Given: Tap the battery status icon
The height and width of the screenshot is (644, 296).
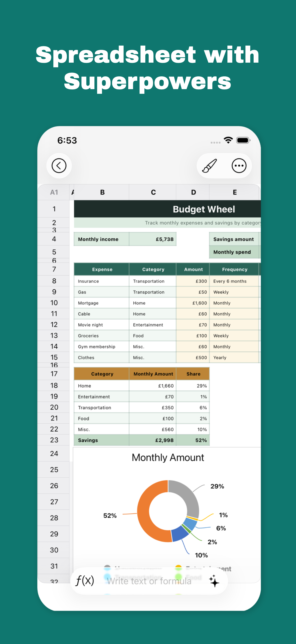Looking at the screenshot, I should [x=243, y=140].
